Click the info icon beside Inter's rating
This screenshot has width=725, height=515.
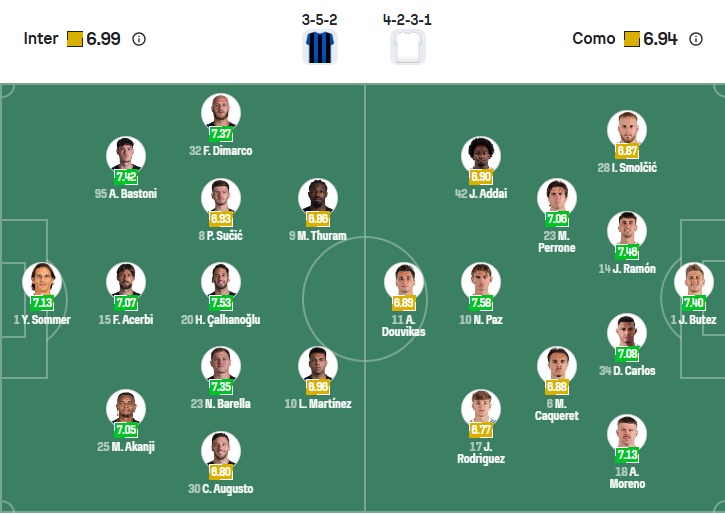coord(139,39)
